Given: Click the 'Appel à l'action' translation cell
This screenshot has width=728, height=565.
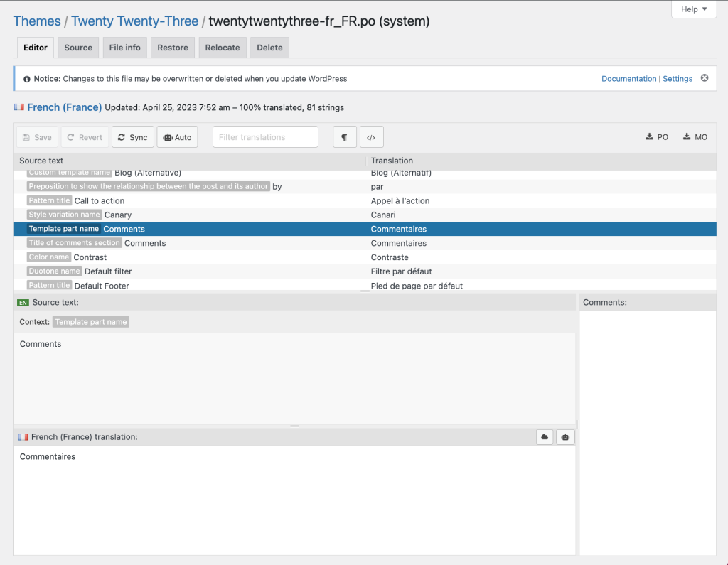Looking at the screenshot, I should 400,200.
